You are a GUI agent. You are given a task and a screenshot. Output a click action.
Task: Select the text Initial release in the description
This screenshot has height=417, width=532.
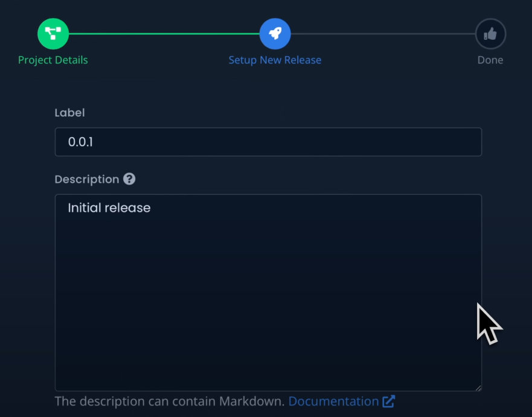tap(109, 208)
